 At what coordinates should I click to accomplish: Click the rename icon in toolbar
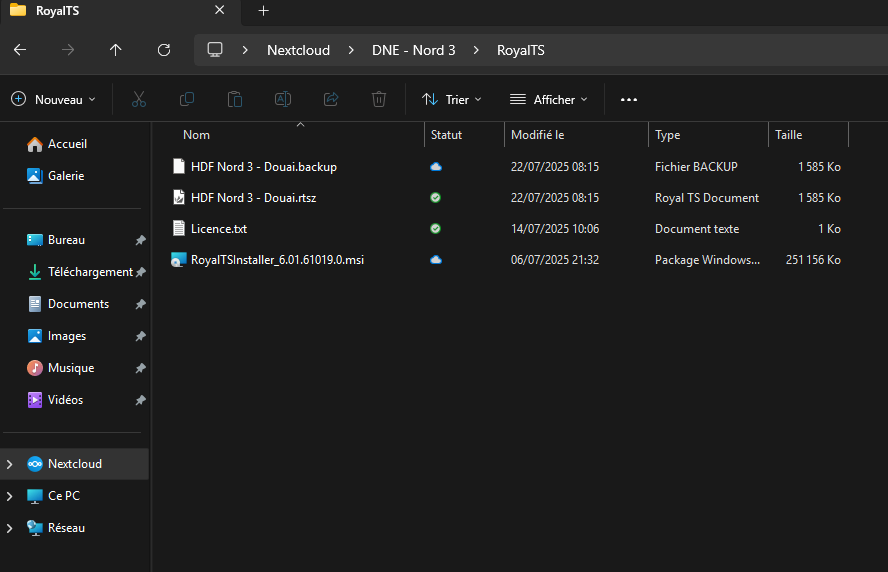point(283,100)
